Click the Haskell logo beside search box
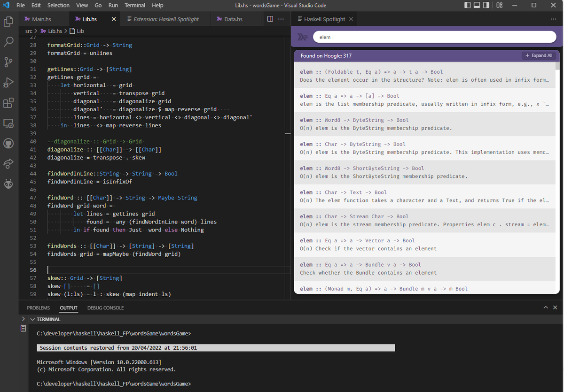Viewport: 564px width, 392px height. click(x=303, y=37)
